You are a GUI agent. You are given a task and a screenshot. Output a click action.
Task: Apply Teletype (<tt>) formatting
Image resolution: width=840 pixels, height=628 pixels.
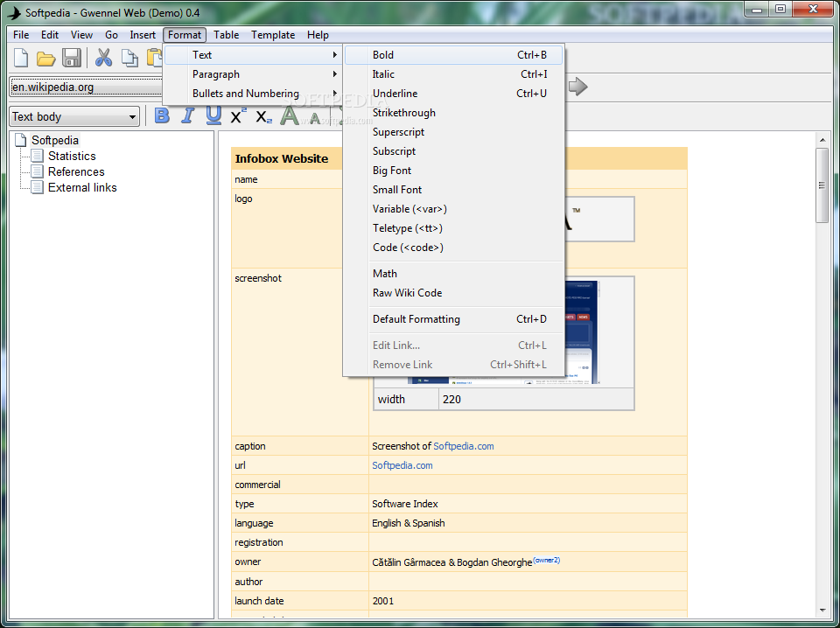[x=454, y=228]
